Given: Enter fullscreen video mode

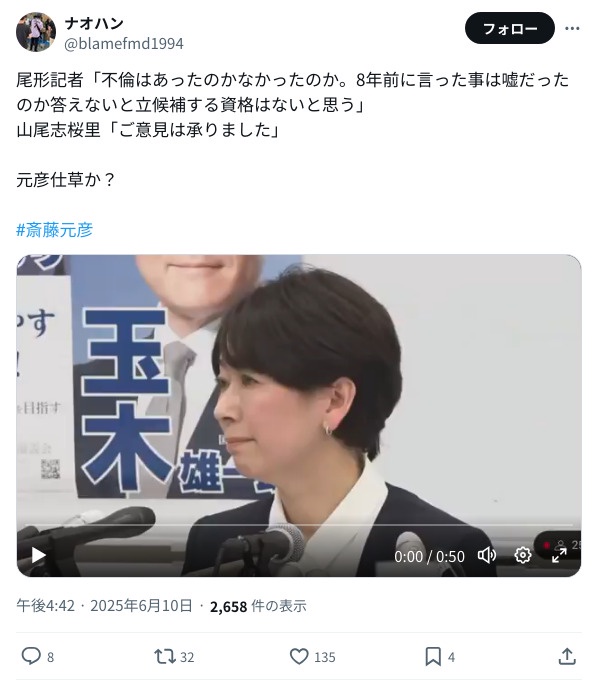Looking at the screenshot, I should point(559,556).
